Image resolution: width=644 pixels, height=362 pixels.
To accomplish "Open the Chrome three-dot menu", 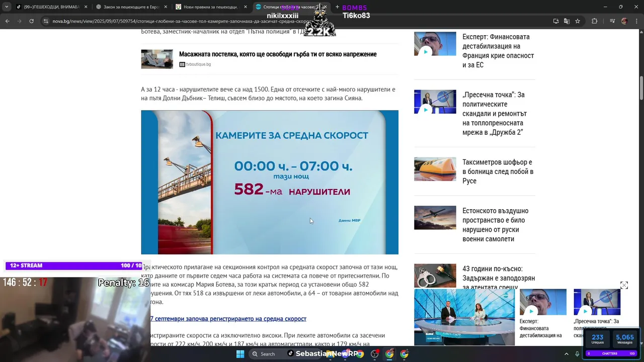I will pos(636,21).
